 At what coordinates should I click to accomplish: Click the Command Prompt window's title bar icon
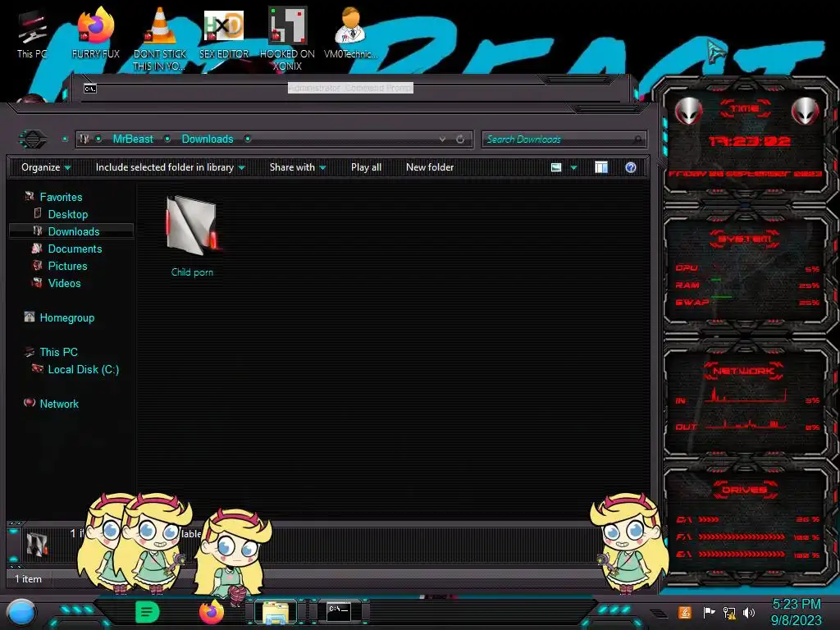[90, 89]
